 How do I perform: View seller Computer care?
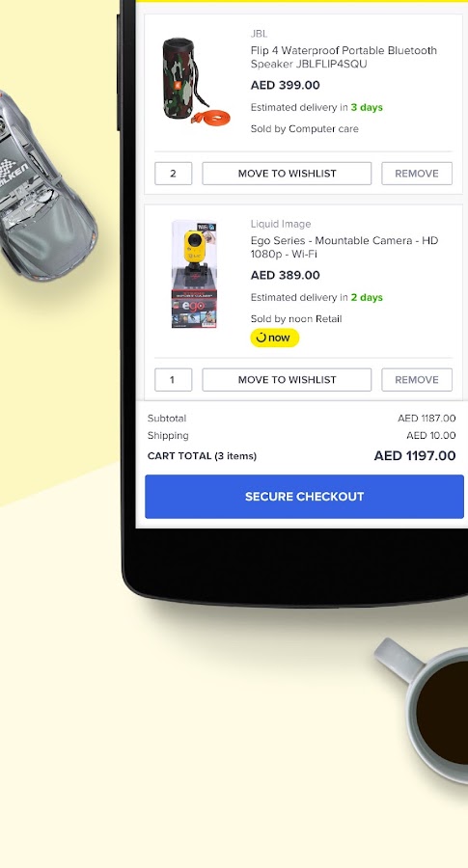pyautogui.click(x=305, y=129)
